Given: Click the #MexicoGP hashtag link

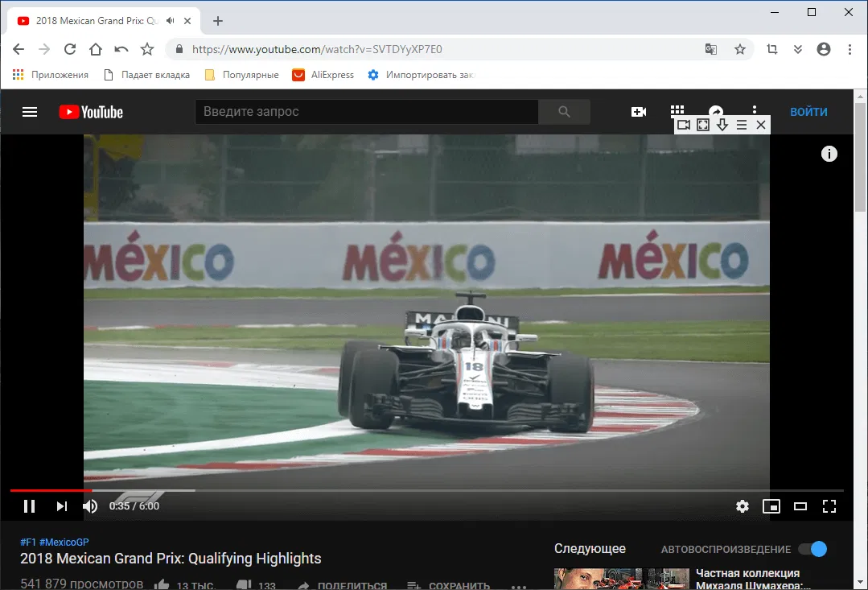Looking at the screenshot, I should [x=64, y=543].
